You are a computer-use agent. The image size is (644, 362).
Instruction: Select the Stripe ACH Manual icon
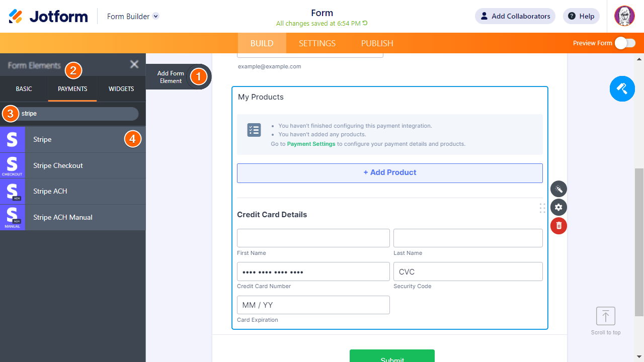click(12, 217)
